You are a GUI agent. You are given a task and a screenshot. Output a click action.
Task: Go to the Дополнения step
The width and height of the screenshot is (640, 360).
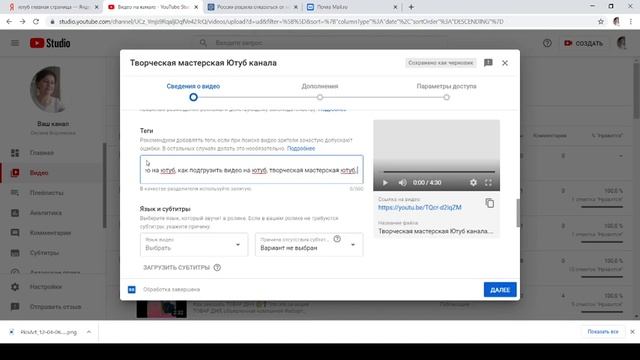click(x=320, y=91)
